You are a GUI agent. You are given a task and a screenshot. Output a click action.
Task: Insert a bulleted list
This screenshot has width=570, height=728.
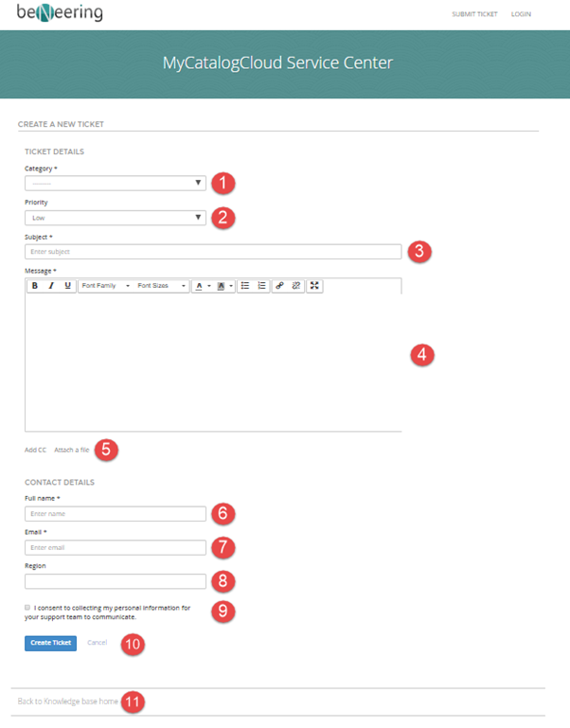click(x=245, y=286)
